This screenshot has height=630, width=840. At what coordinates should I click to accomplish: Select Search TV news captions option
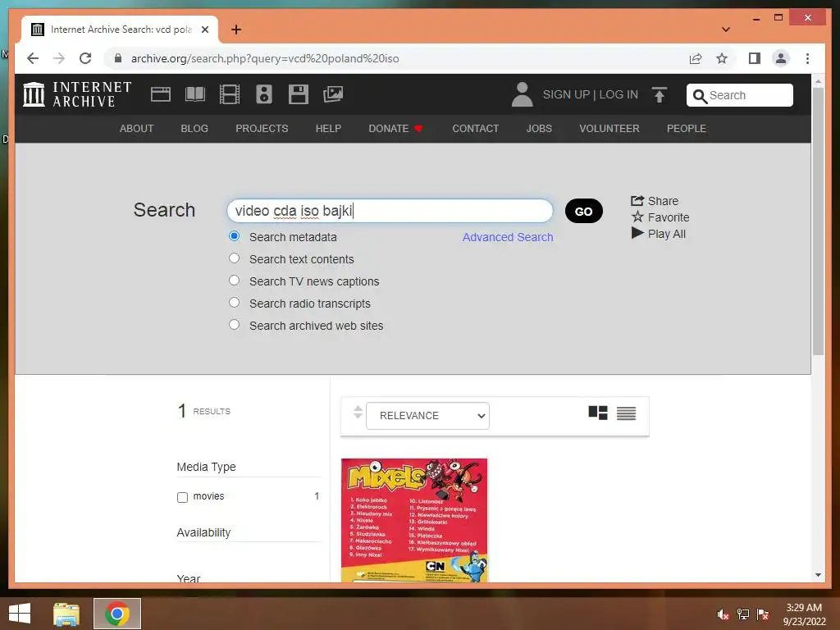tap(234, 281)
